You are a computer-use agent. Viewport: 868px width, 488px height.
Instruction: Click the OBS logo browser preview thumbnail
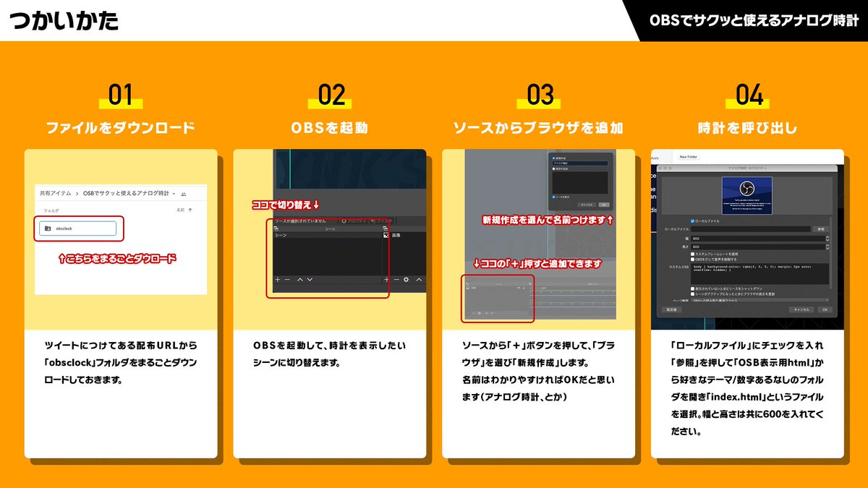pos(747,195)
